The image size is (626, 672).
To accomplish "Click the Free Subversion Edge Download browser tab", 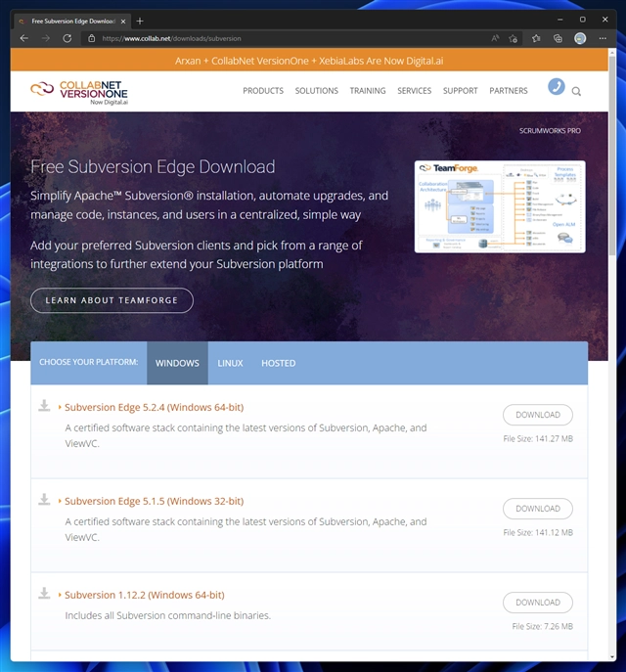I will click(72, 21).
